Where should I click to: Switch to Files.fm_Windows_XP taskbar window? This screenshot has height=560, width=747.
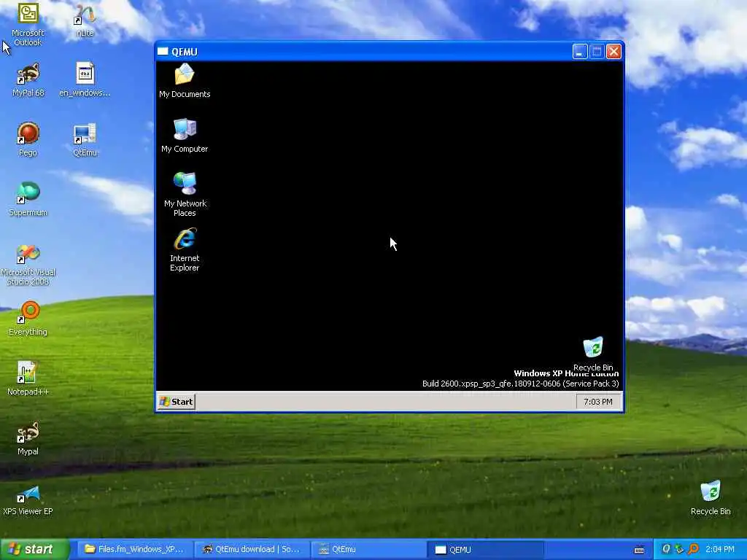point(134,550)
